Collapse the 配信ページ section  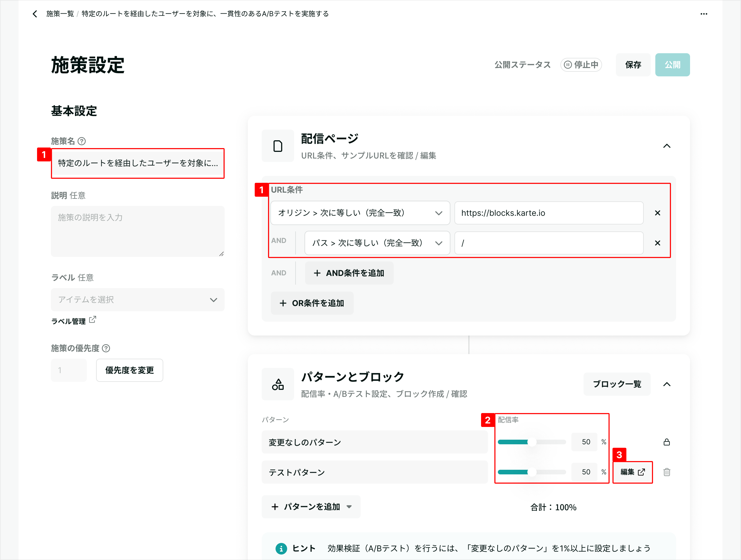click(x=667, y=146)
